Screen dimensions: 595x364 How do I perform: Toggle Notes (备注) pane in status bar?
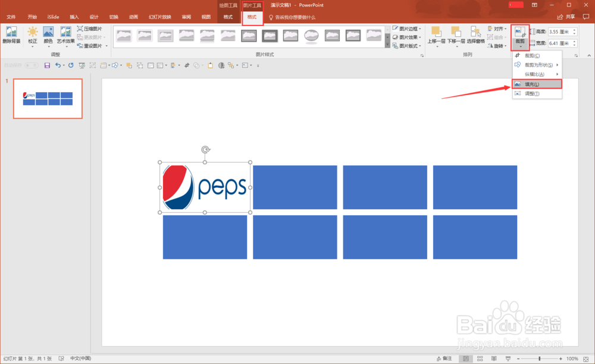click(x=444, y=359)
